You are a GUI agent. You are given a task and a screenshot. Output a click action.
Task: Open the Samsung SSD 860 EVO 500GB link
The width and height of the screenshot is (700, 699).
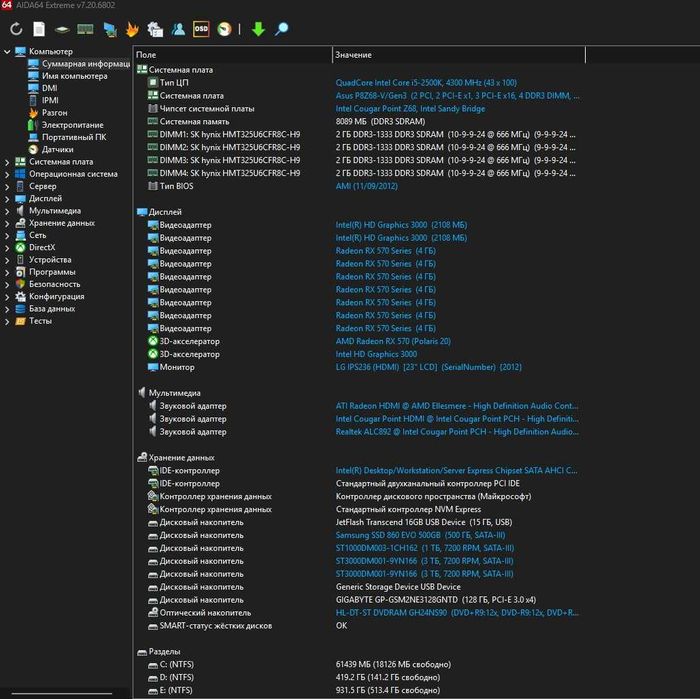pos(420,535)
